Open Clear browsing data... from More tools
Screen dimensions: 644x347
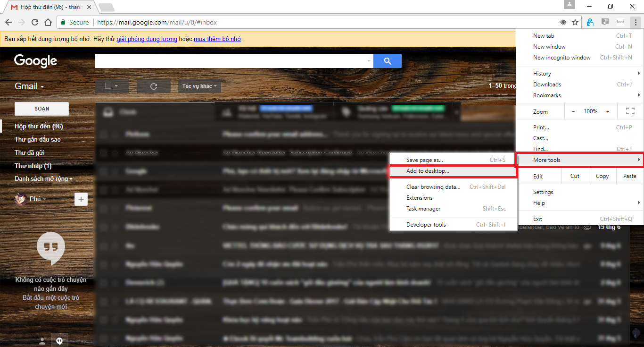click(453, 187)
